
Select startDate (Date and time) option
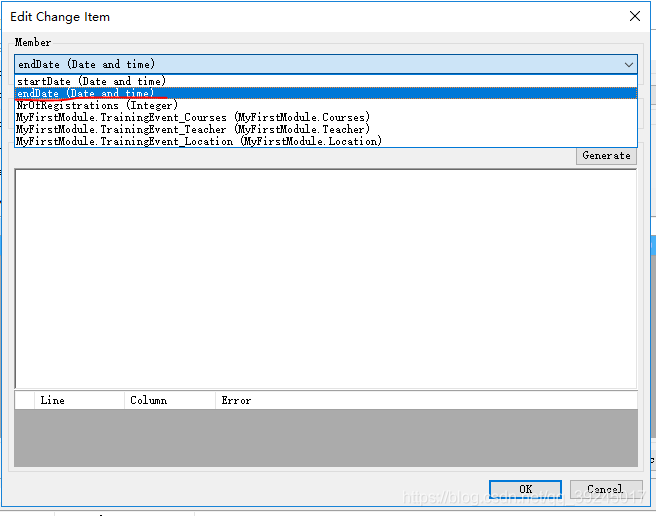92,81
